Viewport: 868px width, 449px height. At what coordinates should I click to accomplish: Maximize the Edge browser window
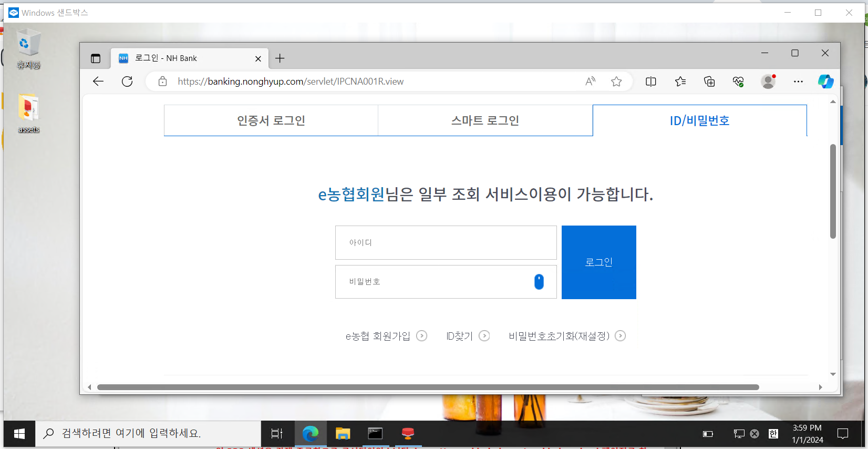click(795, 53)
